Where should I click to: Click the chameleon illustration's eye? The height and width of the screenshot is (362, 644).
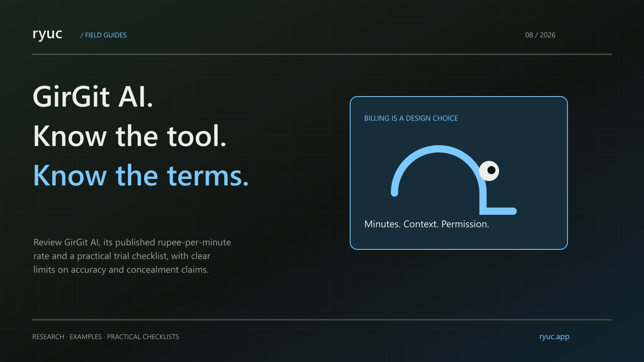tap(489, 171)
